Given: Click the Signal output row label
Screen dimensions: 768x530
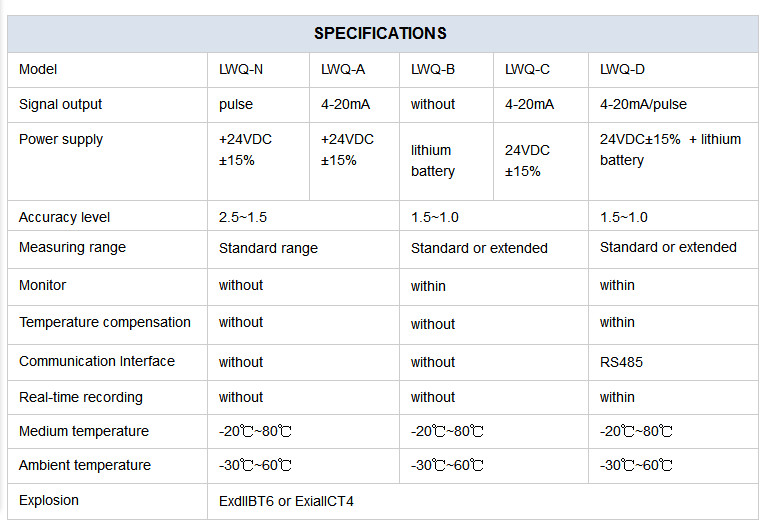Looking at the screenshot, I should pyautogui.click(x=60, y=104).
